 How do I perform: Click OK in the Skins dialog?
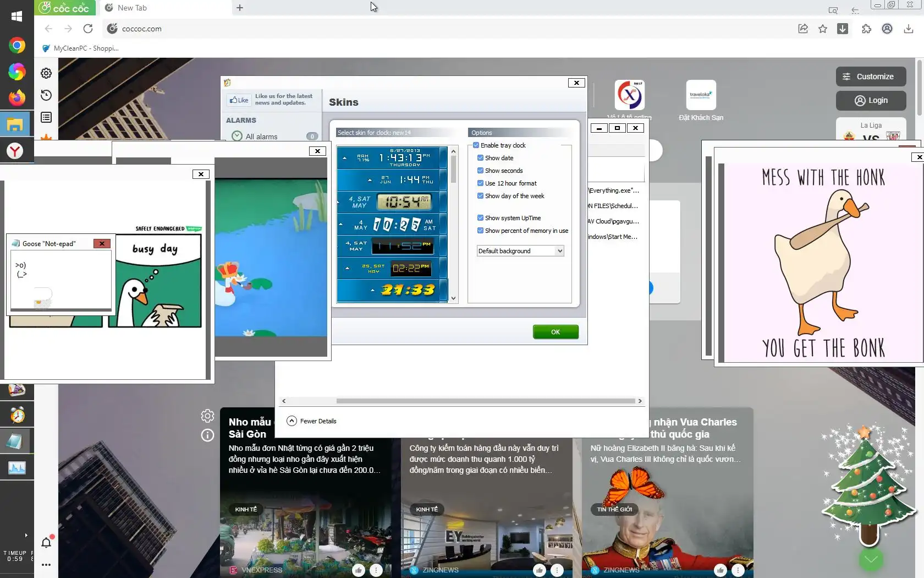pyautogui.click(x=555, y=332)
